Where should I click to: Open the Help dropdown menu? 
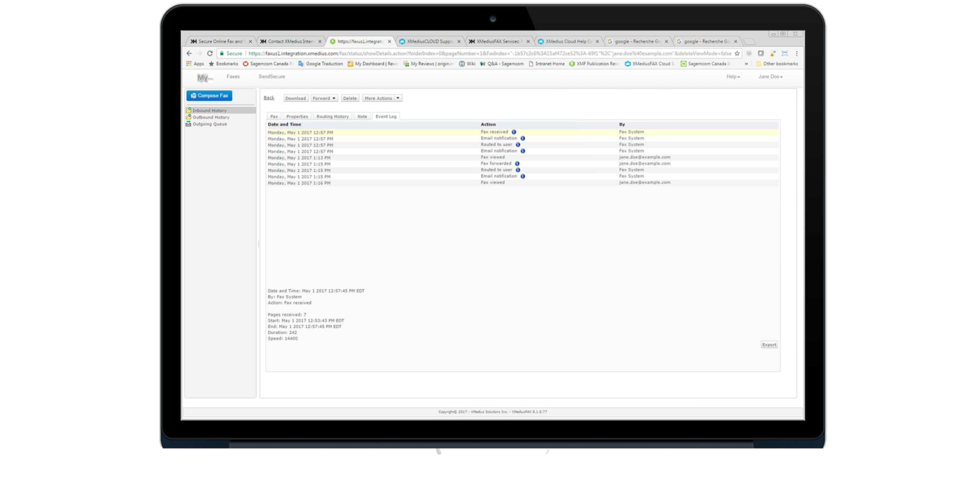point(733,77)
